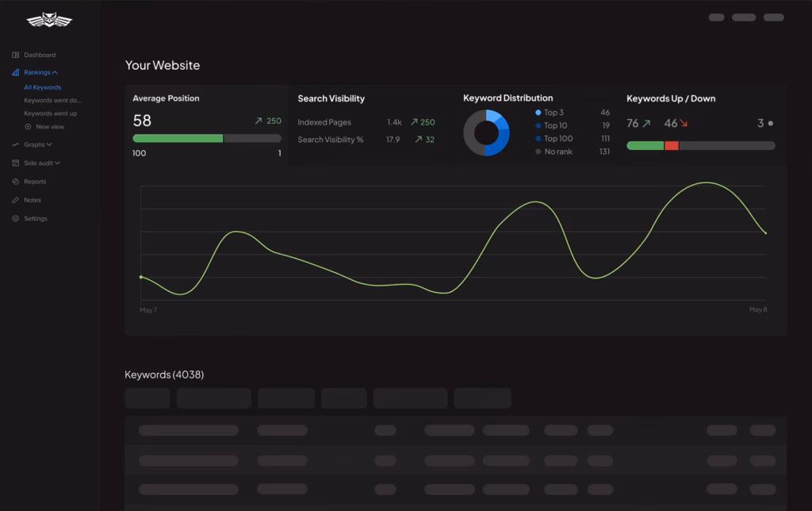Click the Notes pencil icon

coord(16,200)
